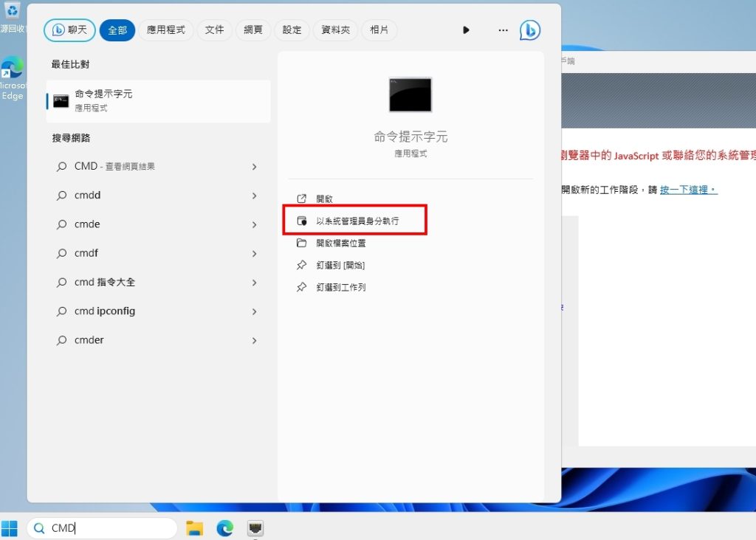Expand the cmdd suggestion chevron
The width and height of the screenshot is (756, 540).
coord(254,195)
